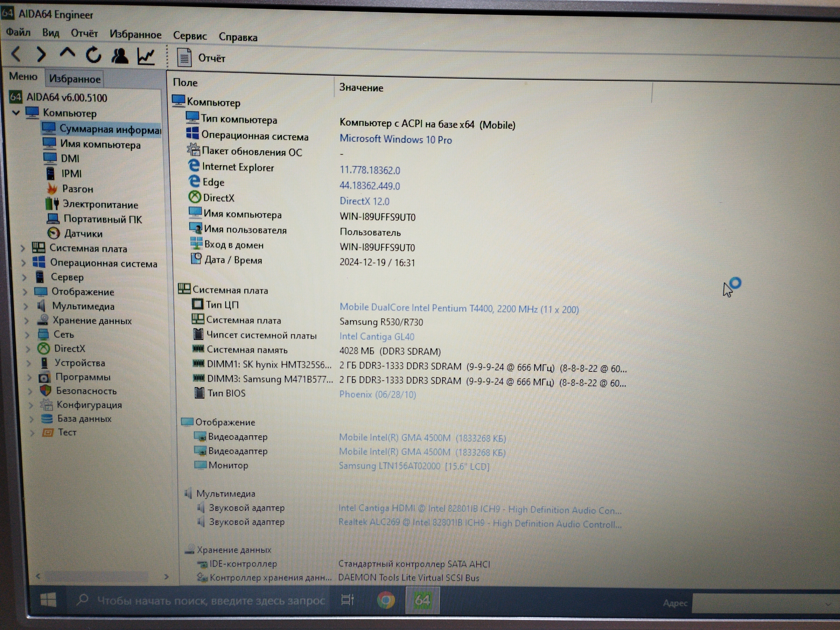The height and width of the screenshot is (630, 840).
Task: Click the AIDA64 taskbar icon
Action: [x=422, y=600]
